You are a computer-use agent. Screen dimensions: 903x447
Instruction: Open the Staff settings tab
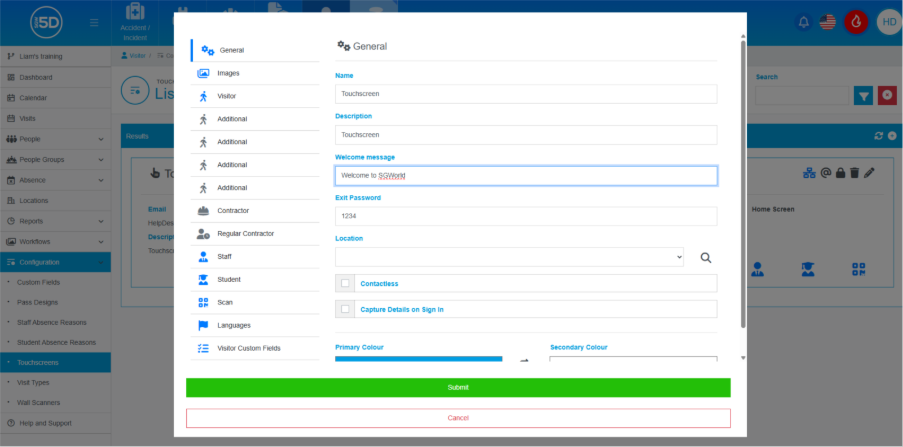coord(255,257)
